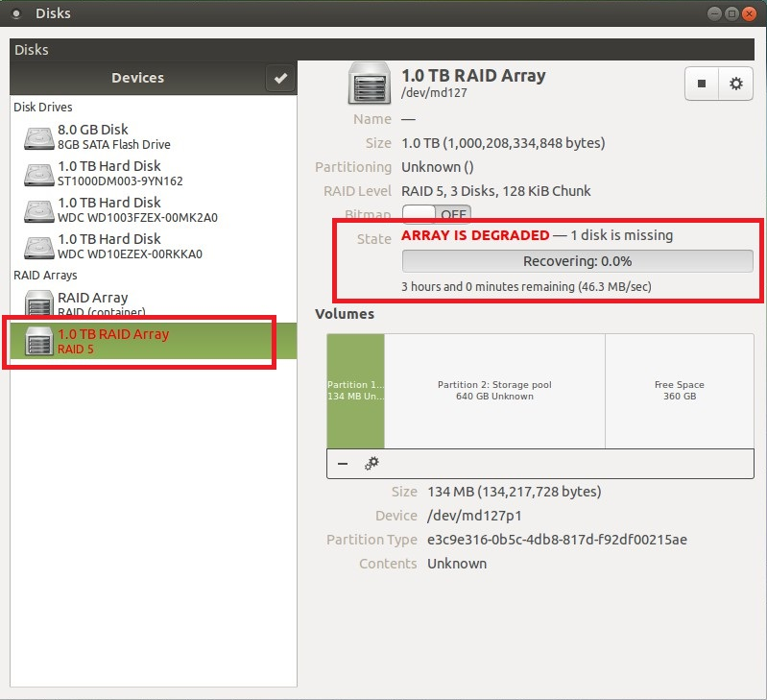
Task: Open the volume options gears button
Action: click(372, 463)
